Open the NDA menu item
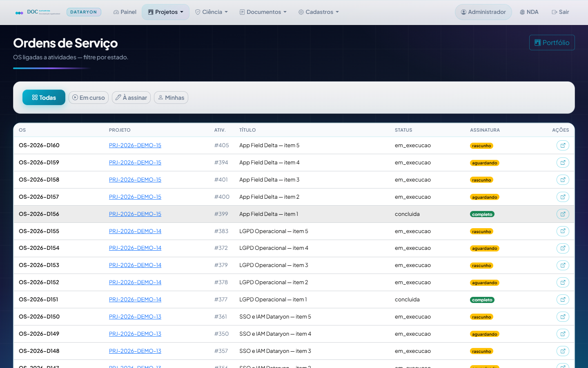The height and width of the screenshot is (368, 588). click(x=529, y=12)
